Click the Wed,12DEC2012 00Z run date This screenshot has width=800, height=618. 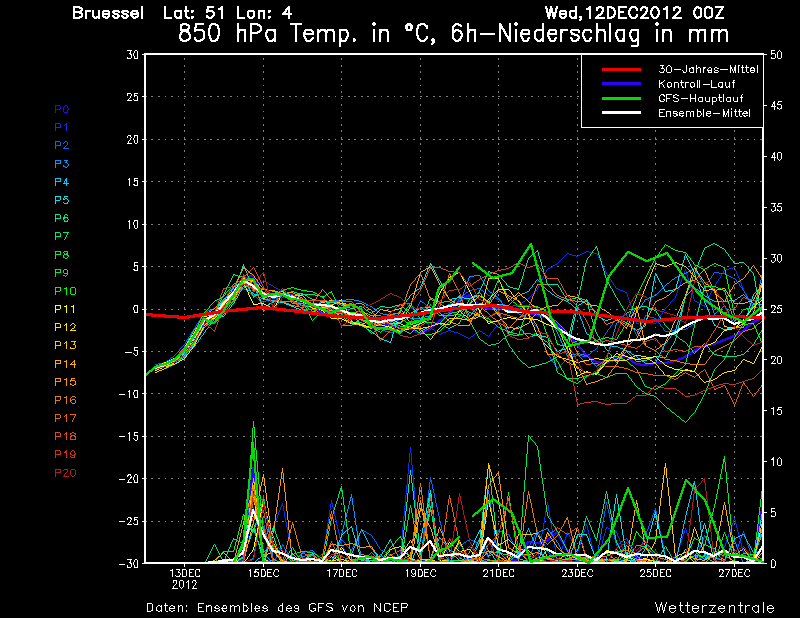pos(634,13)
